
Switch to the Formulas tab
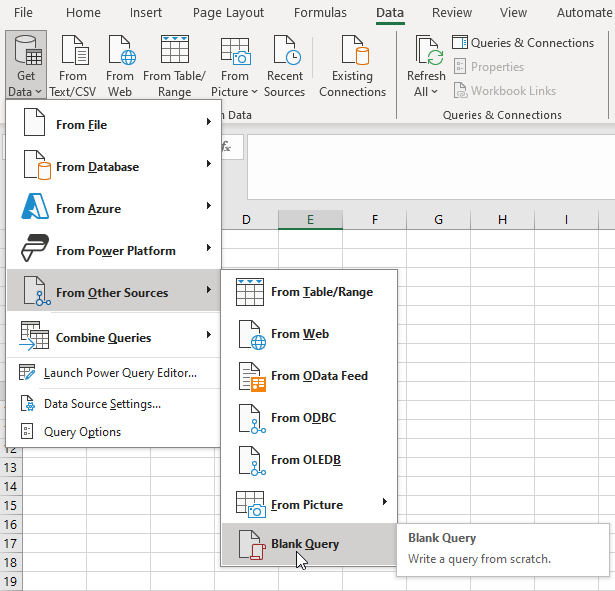coord(320,13)
